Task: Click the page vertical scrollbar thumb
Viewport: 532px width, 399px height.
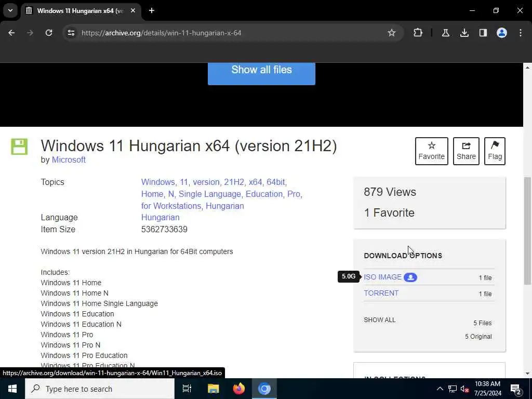Action: coord(527,231)
